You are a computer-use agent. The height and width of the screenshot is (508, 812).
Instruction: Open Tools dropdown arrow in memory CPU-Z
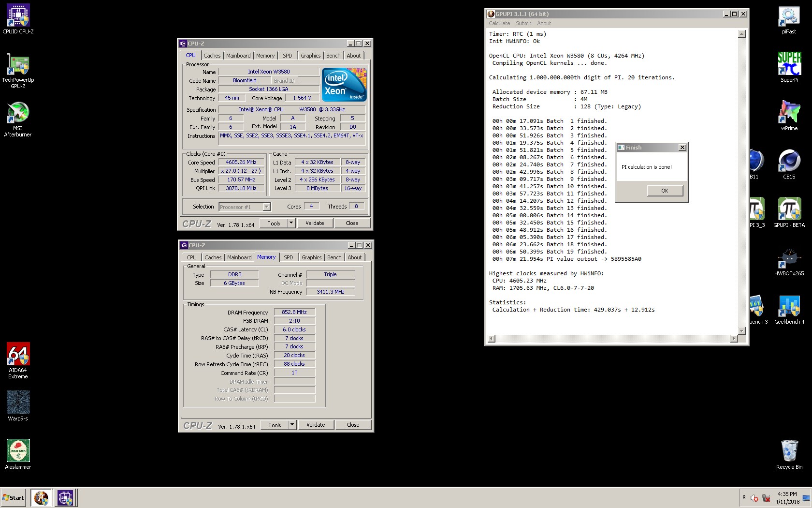point(292,425)
